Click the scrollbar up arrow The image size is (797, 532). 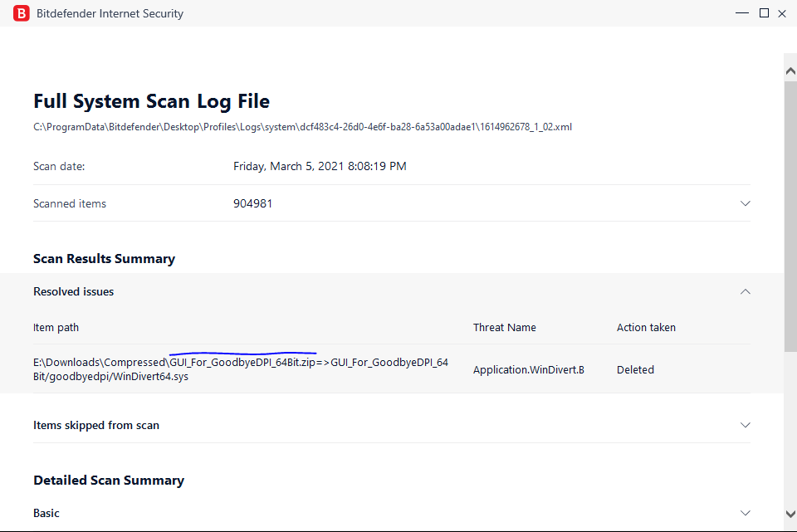(x=790, y=70)
